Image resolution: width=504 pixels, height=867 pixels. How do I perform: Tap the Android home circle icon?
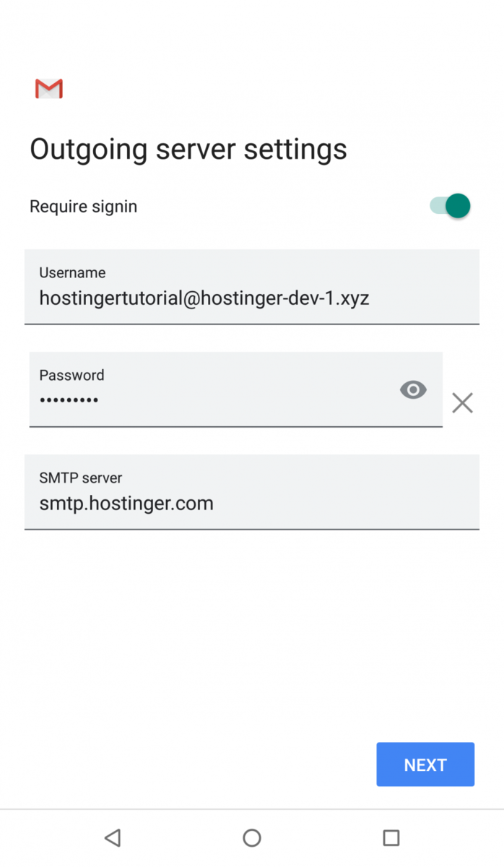tap(252, 837)
